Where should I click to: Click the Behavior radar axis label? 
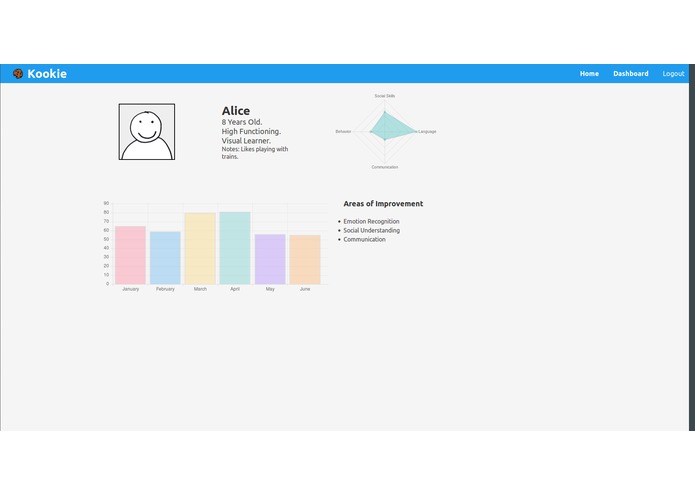tap(344, 132)
